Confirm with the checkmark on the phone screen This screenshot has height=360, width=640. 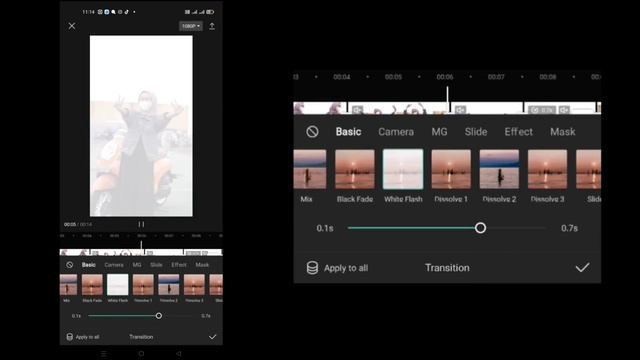[213, 337]
